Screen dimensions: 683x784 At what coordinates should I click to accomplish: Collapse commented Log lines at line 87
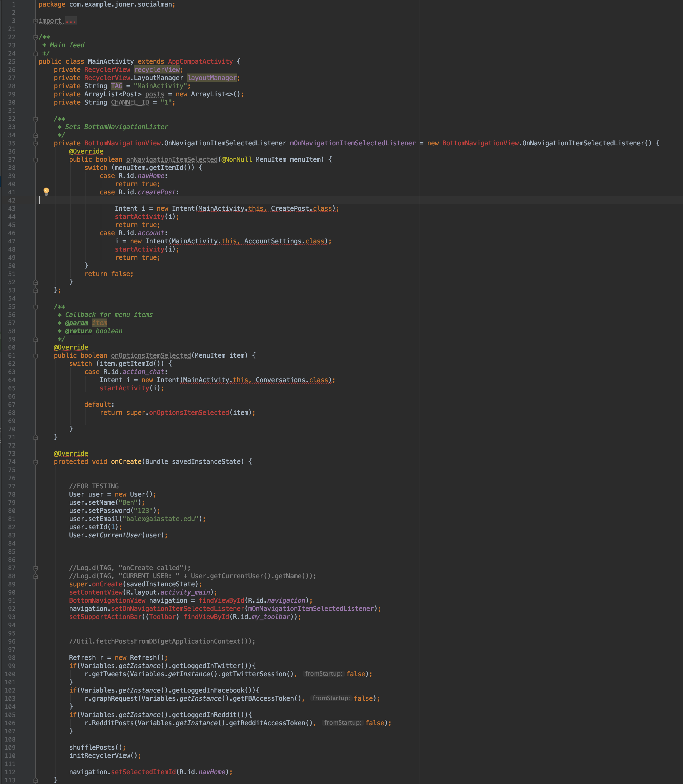point(35,568)
